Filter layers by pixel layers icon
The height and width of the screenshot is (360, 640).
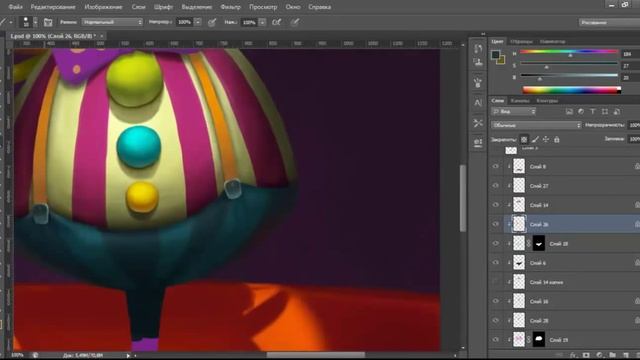pos(569,111)
